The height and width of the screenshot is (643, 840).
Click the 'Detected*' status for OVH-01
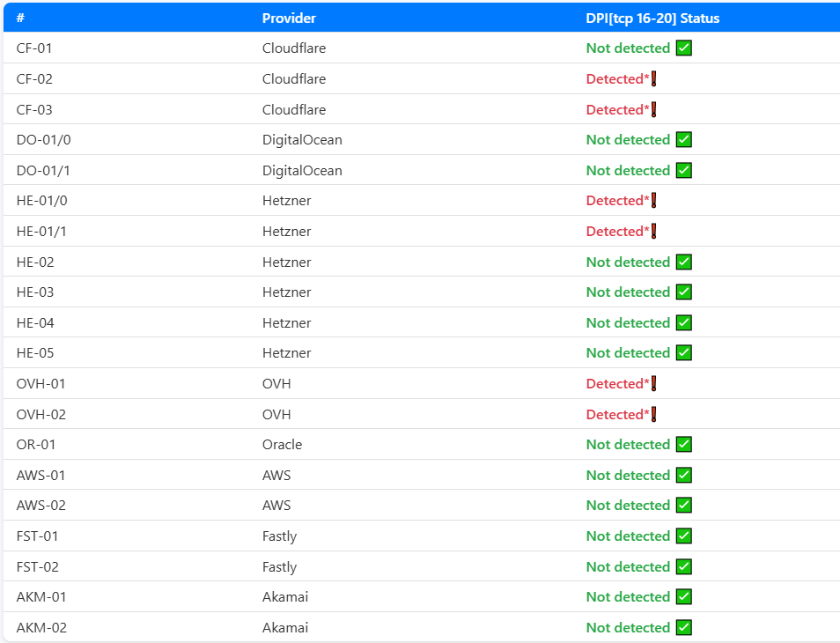click(x=617, y=384)
